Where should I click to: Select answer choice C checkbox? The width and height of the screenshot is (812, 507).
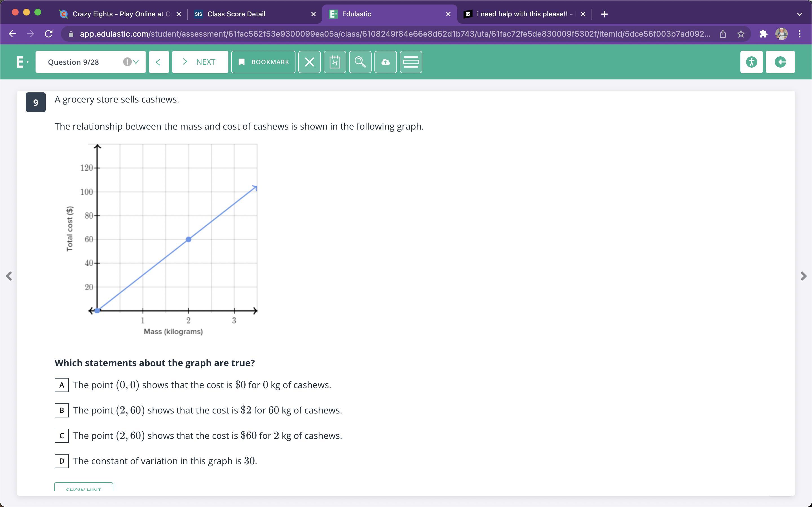coord(62,435)
